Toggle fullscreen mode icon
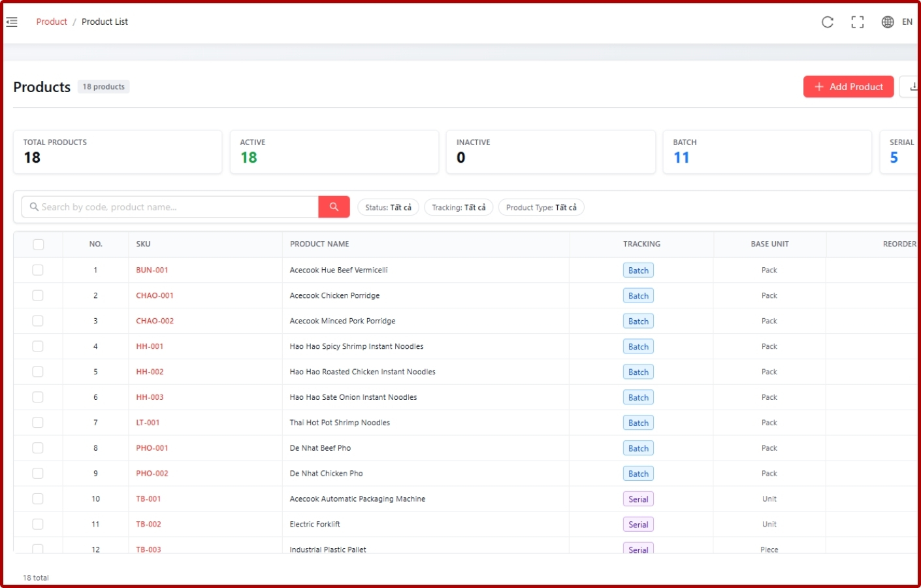Screen dimensions: 921x588 click(x=858, y=22)
